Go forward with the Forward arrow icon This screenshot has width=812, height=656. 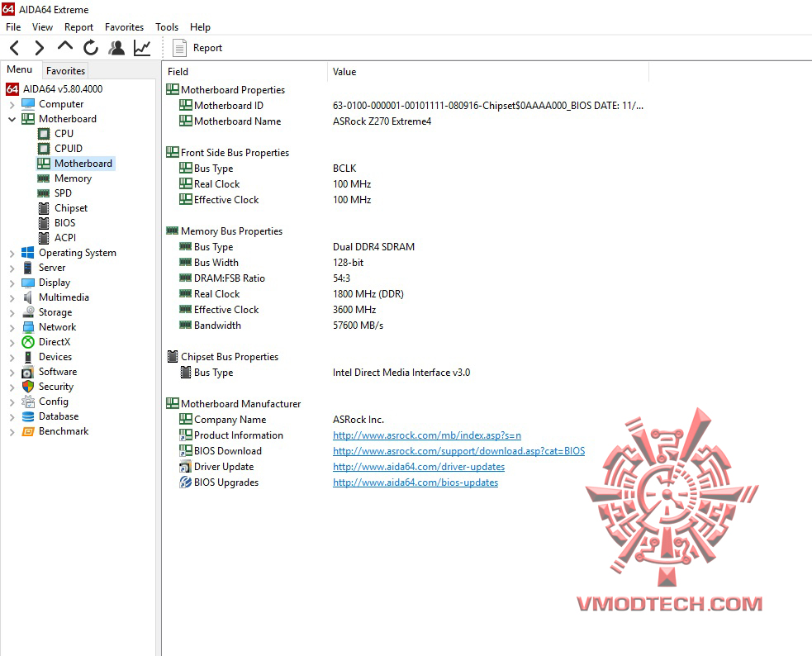tap(40, 48)
